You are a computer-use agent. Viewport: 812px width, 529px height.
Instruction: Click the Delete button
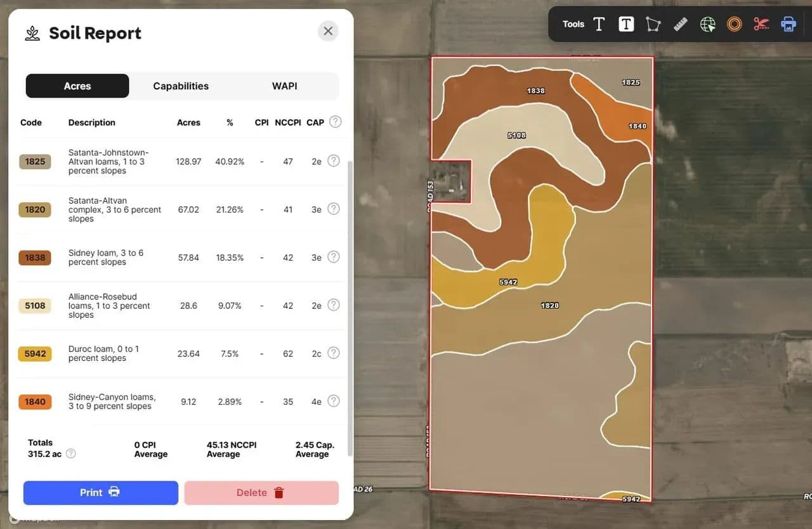[261, 493]
